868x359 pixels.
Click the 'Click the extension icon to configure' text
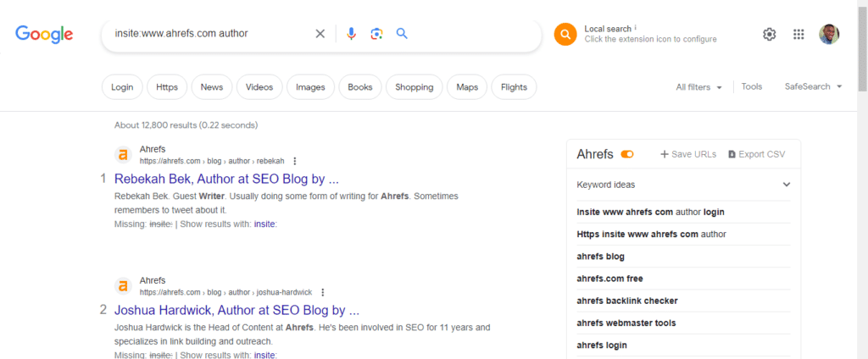click(x=650, y=39)
